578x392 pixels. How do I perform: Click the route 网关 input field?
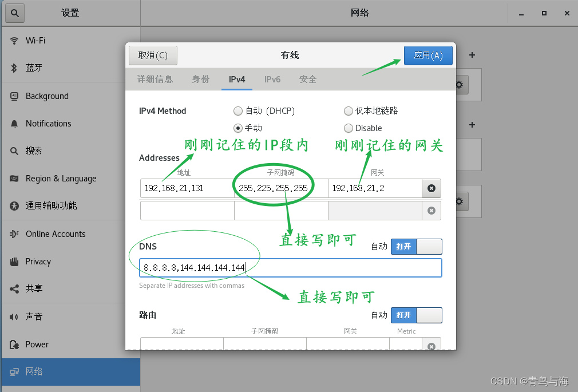tap(348, 344)
